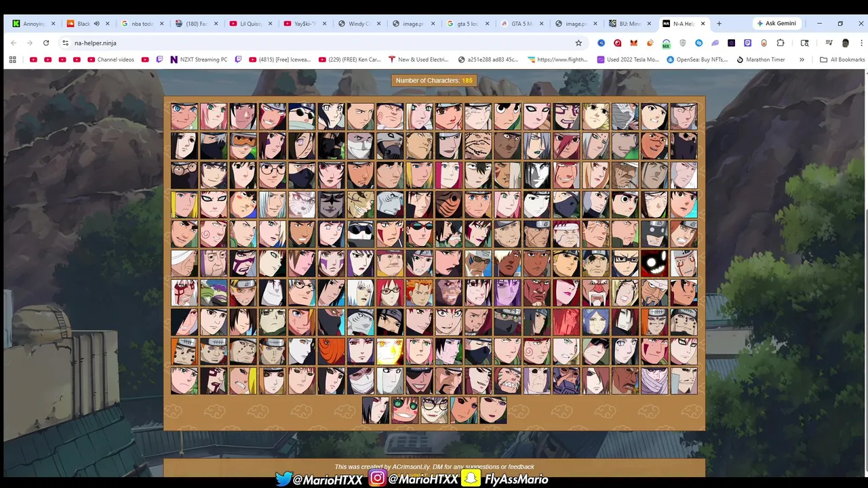
Task: Choose the glowing yellow chakra Naruto portrait
Action: (x=390, y=351)
